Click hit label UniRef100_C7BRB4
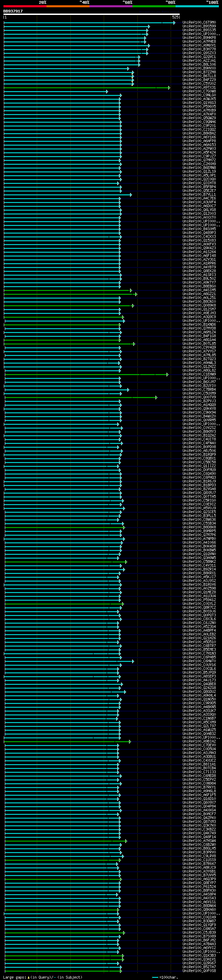This screenshot has height=980, width=222. coord(199,390)
